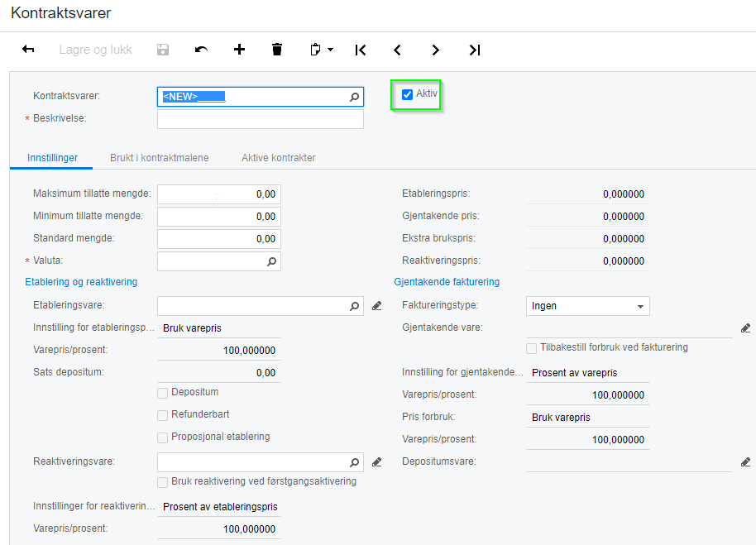756x545 pixels.
Task: Toggle Tilbakestill forbruk ved fakturering checkbox
Action: (x=531, y=348)
